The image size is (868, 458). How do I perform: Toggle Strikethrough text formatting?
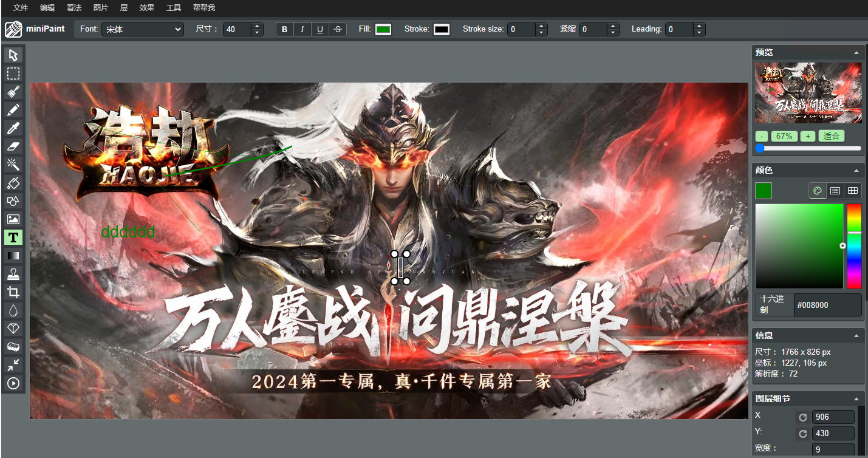(338, 29)
